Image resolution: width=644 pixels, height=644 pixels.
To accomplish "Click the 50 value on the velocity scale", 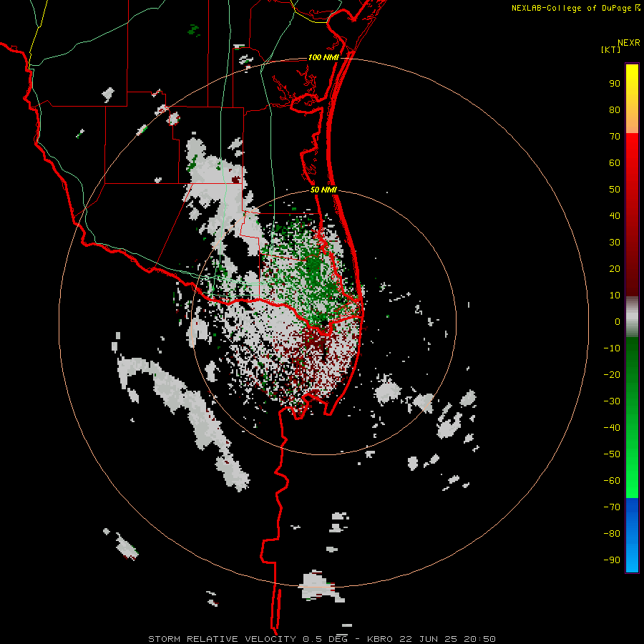I will (615, 190).
